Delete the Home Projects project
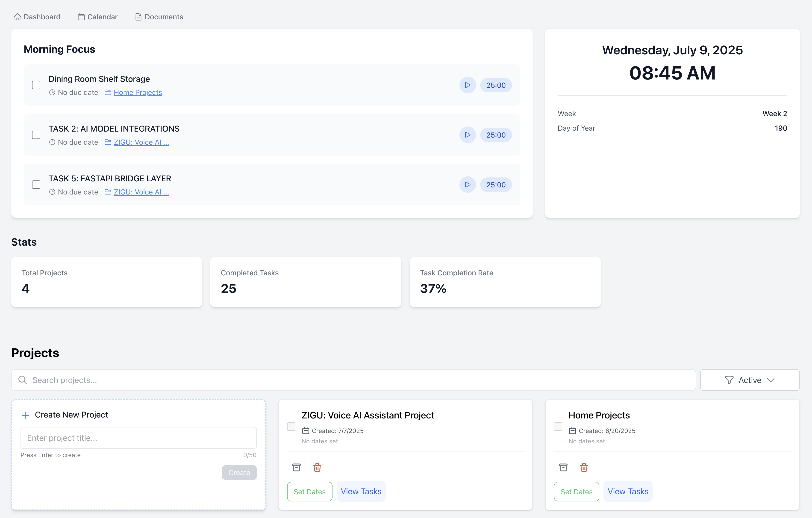The width and height of the screenshot is (812, 518). click(584, 467)
